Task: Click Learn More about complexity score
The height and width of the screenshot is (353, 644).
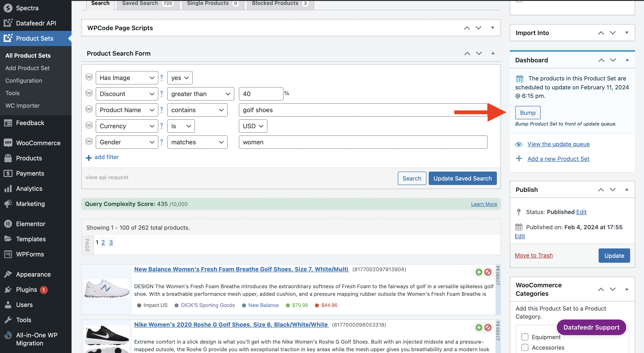Action: [x=484, y=204]
